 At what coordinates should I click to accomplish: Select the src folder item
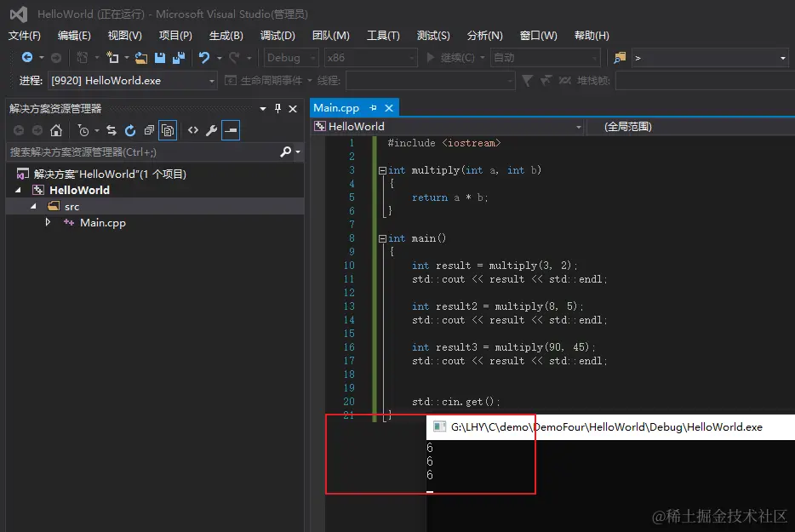[71, 206]
